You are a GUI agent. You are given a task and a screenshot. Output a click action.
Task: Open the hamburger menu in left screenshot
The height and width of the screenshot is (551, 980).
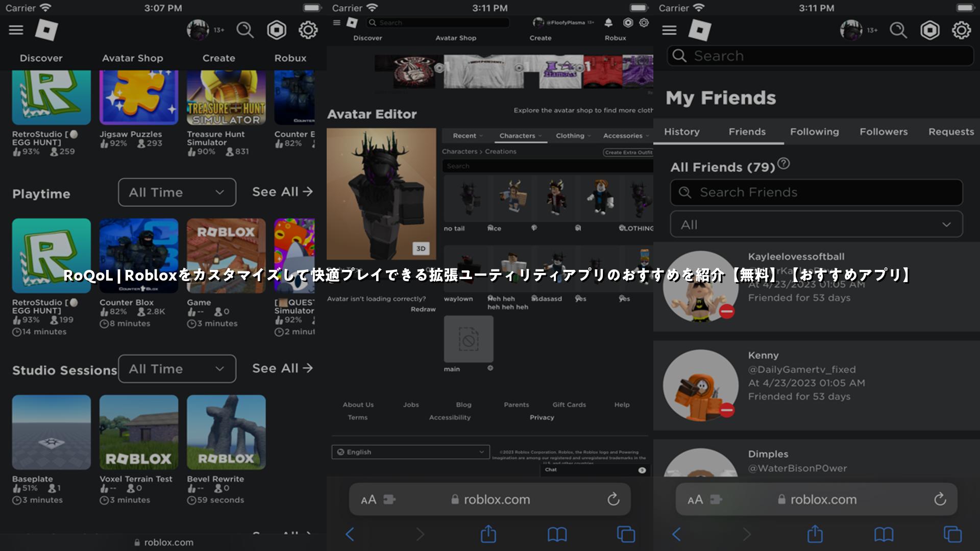[x=16, y=30]
